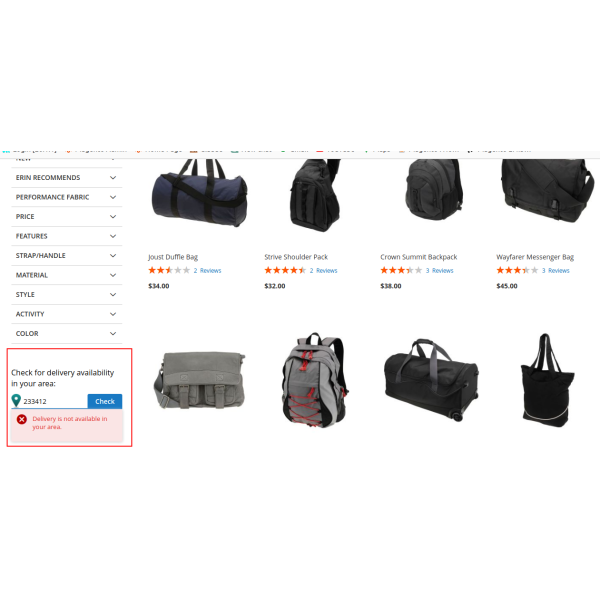Click the red error icon in delivery message

click(22, 419)
